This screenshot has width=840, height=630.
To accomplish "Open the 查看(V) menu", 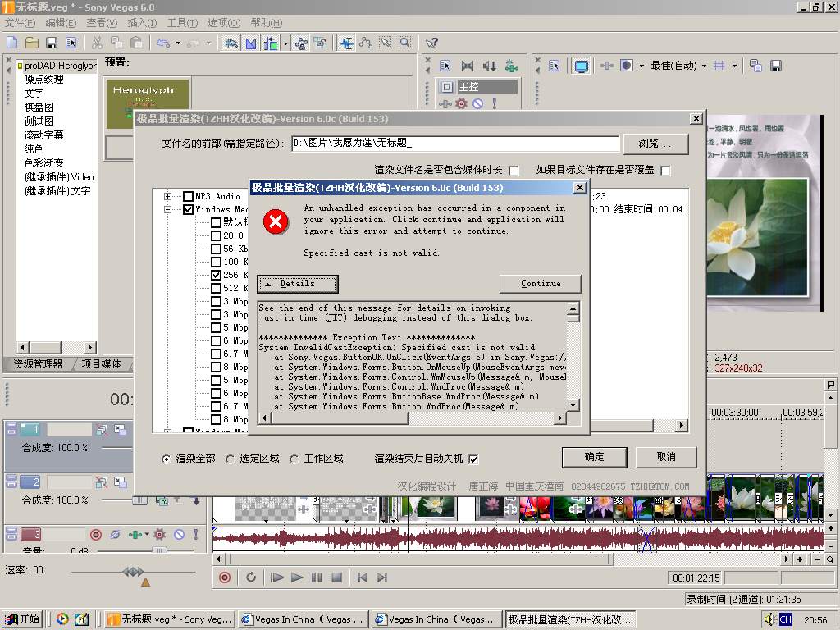I will pyautogui.click(x=102, y=22).
